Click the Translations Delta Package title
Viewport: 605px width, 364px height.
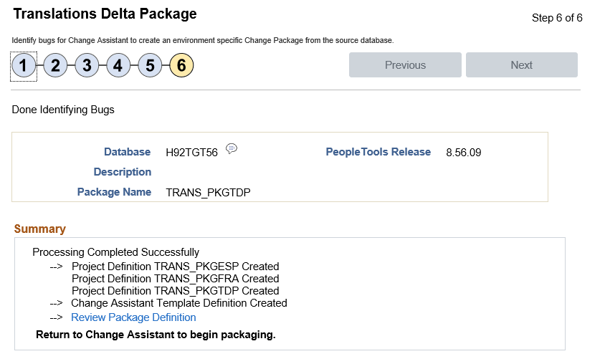[x=105, y=14]
